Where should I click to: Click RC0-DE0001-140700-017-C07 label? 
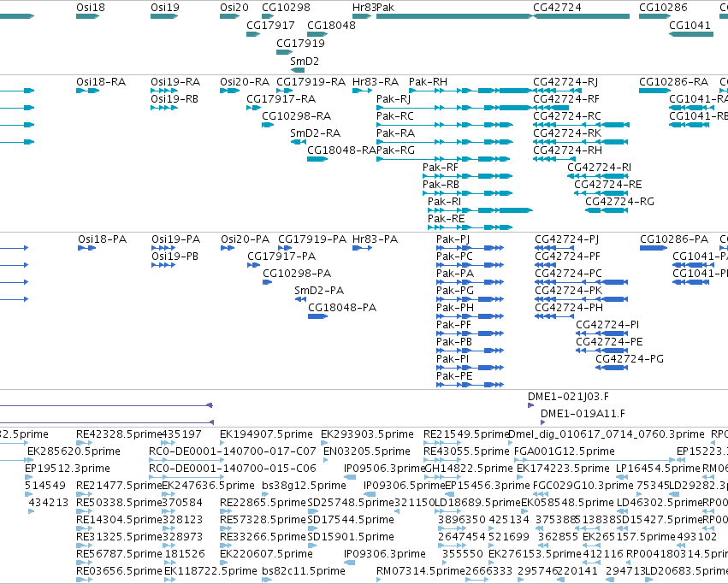click(x=233, y=451)
